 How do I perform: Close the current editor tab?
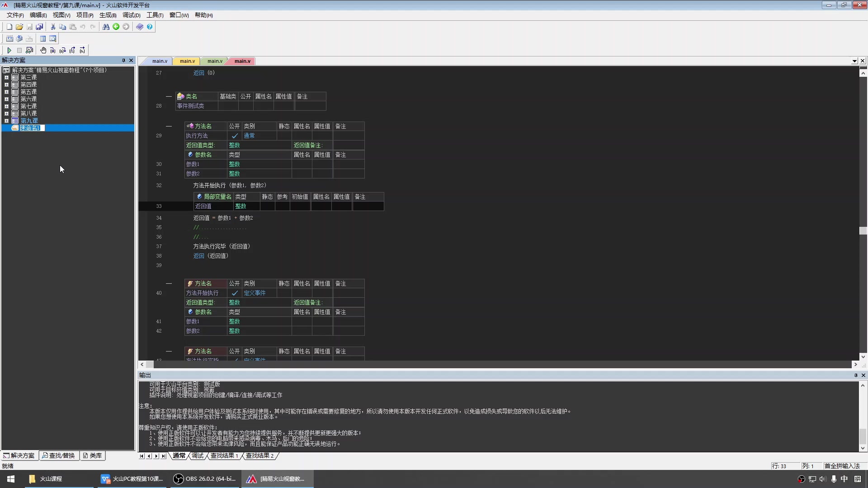[863, 61]
